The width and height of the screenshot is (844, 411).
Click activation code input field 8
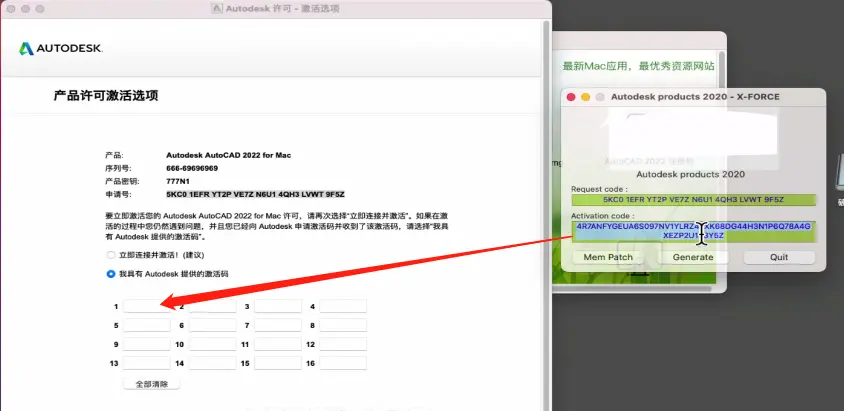(x=343, y=325)
